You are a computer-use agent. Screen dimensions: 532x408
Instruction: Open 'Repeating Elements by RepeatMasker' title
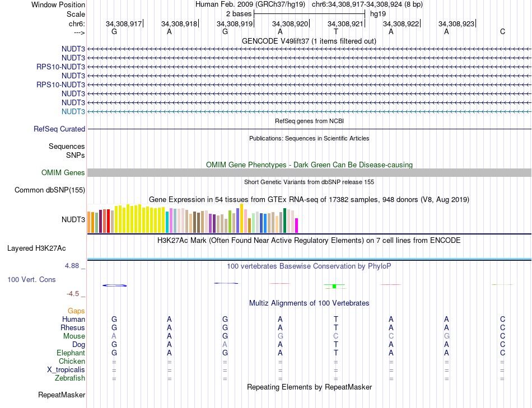[309, 387]
